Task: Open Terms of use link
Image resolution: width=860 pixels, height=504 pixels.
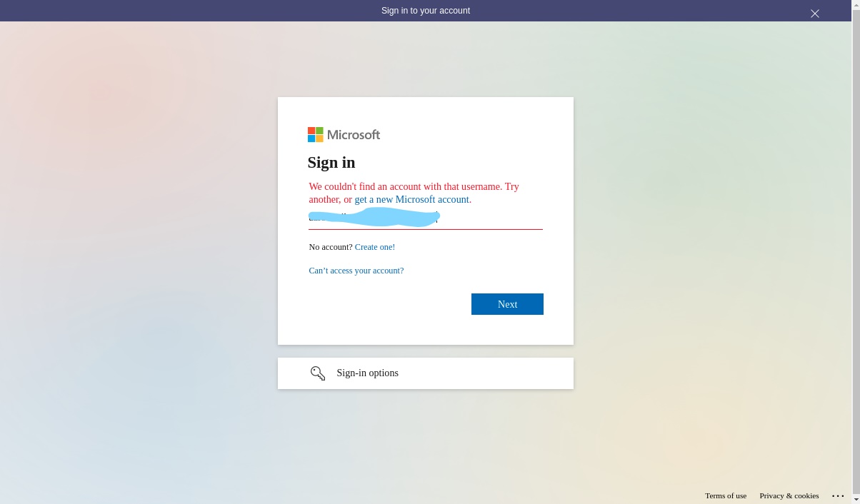Action: pos(726,495)
